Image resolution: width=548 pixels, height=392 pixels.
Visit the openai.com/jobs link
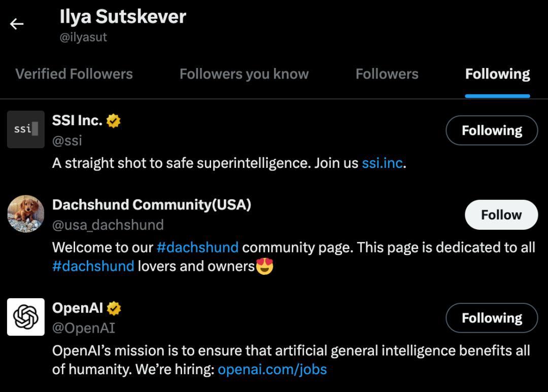272,369
